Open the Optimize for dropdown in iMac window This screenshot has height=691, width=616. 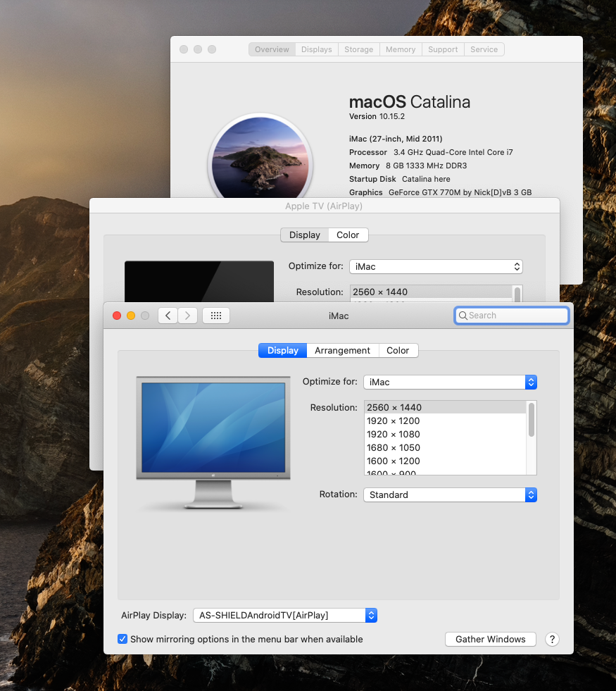pyautogui.click(x=450, y=382)
